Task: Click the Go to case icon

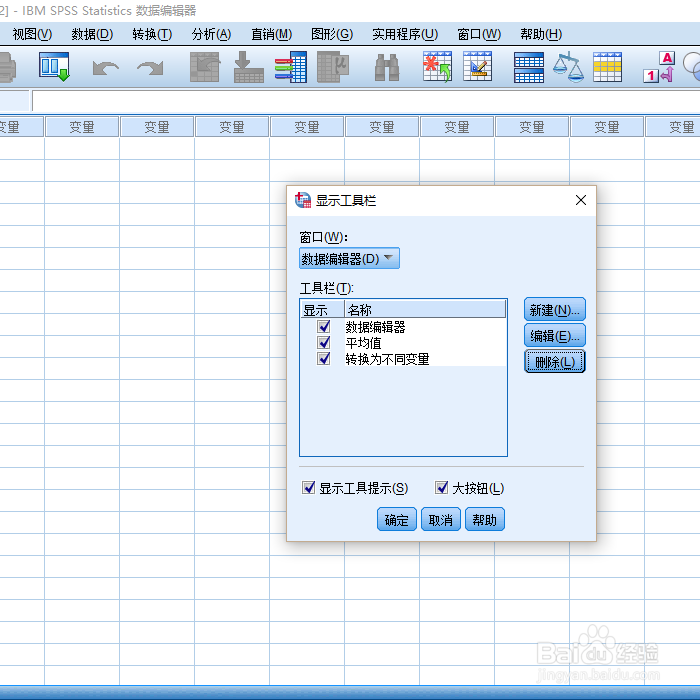Action: [x=205, y=67]
